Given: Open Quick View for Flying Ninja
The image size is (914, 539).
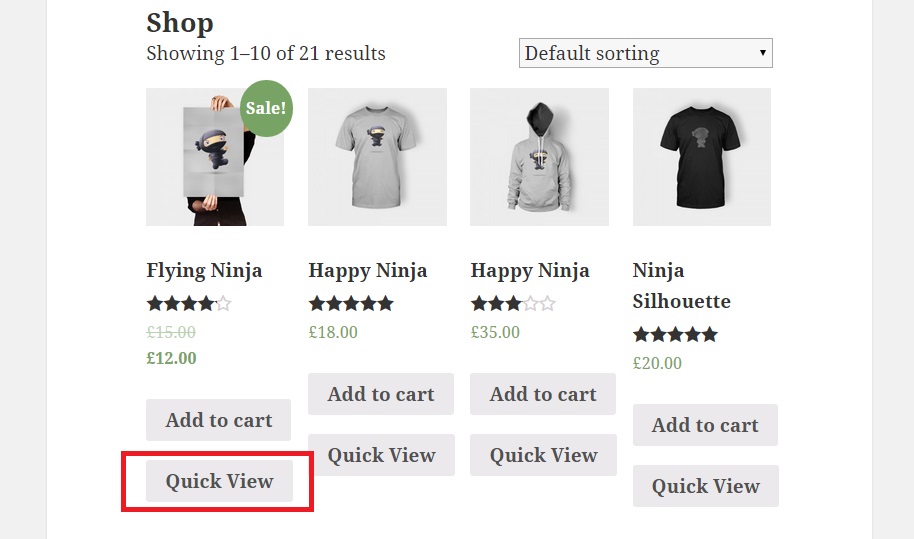Looking at the screenshot, I should click(x=219, y=481).
